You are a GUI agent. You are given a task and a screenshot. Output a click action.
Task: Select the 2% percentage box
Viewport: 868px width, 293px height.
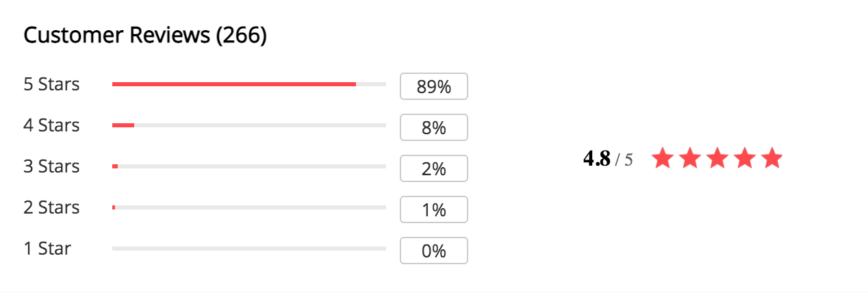434,168
